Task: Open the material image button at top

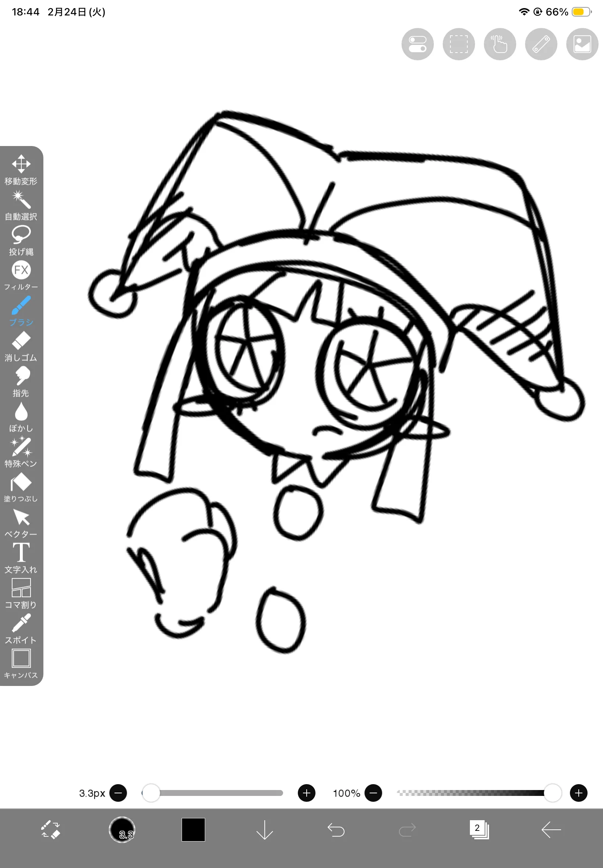Action: (582, 44)
